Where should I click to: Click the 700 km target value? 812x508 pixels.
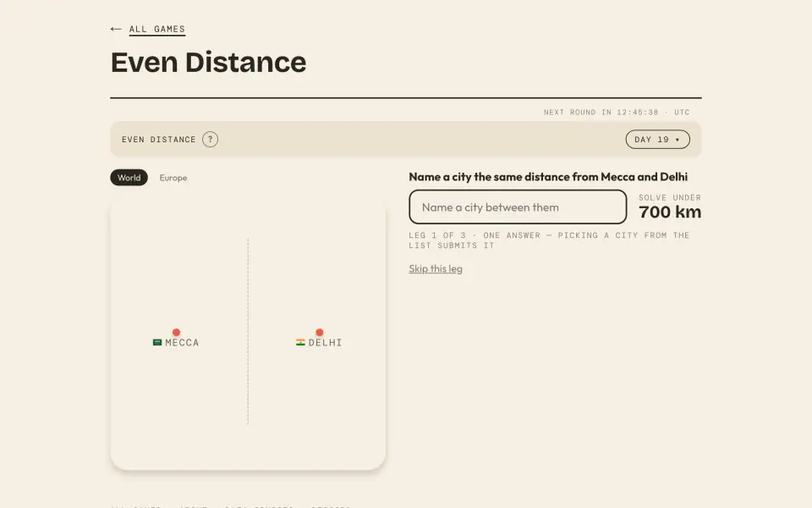pos(670,212)
